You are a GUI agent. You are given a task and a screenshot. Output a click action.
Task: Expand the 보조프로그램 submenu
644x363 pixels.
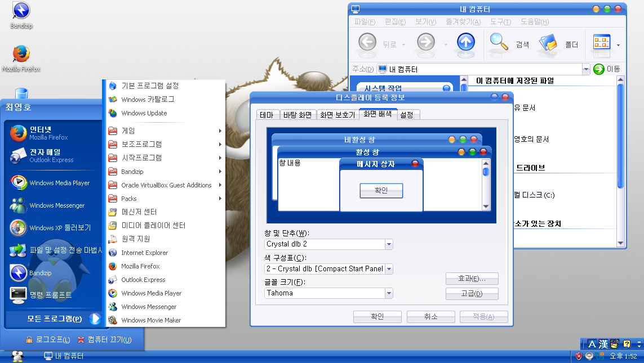pos(166,145)
